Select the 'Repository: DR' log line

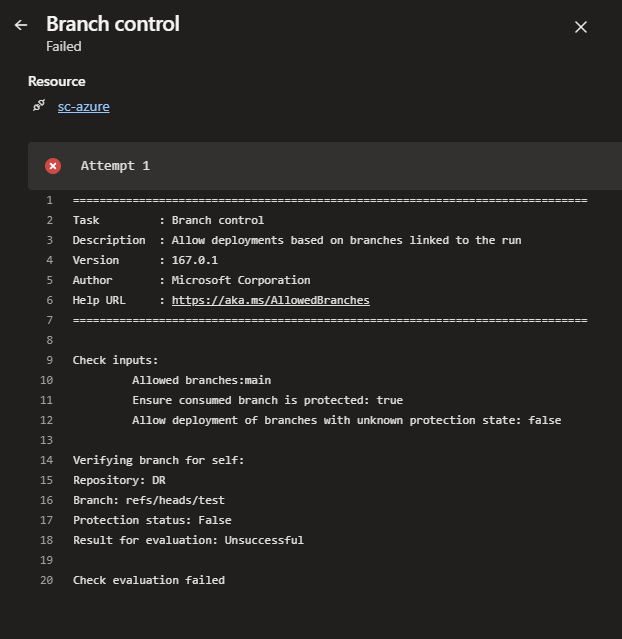click(119, 480)
